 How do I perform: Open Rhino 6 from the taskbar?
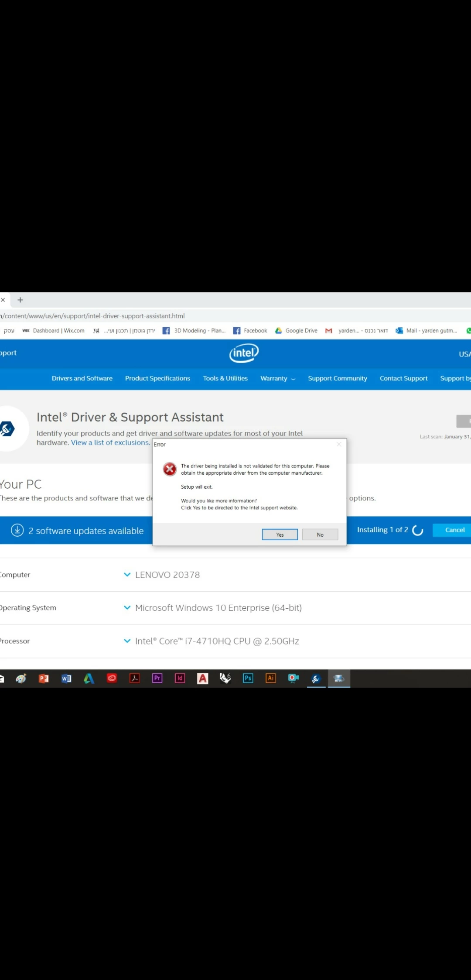(225, 678)
